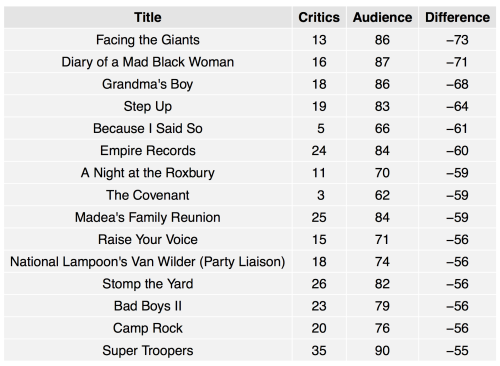Select Because I Said So title
Screen dimensions: 500x366
tap(148, 128)
